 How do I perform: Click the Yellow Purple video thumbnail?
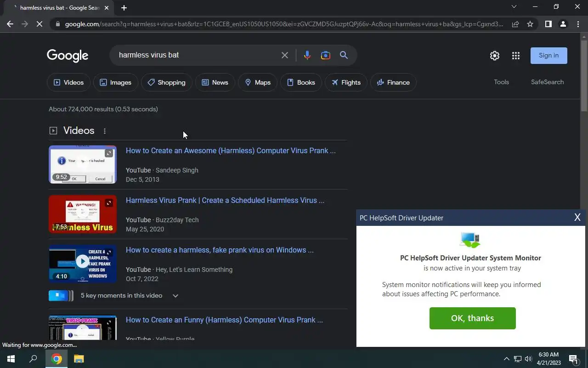pos(83,328)
